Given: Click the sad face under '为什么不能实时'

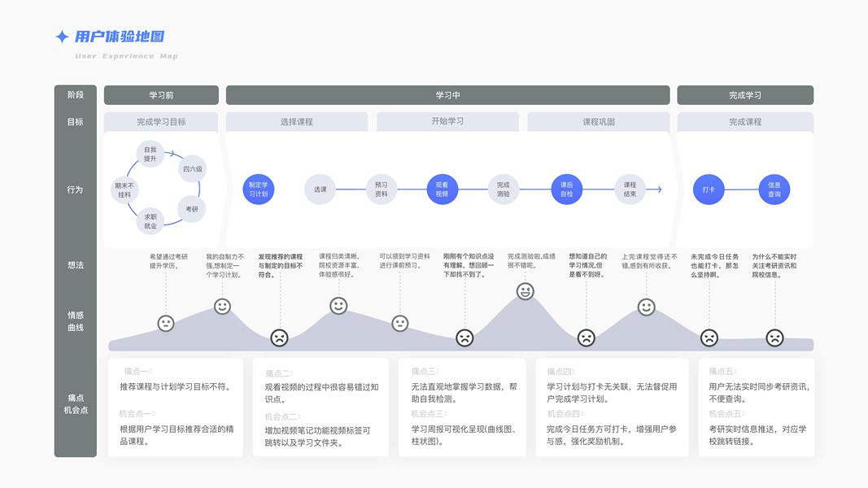Looking at the screenshot, I should point(774,338).
